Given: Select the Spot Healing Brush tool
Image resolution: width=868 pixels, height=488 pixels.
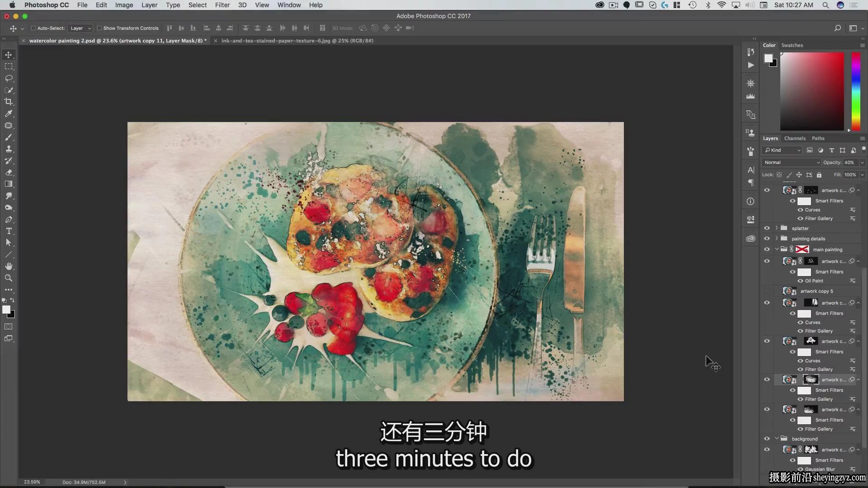Looking at the screenshot, I should 9,125.
